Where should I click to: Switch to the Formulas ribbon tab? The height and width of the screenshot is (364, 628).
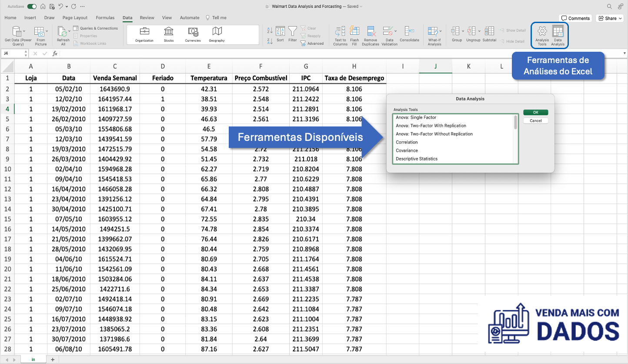click(105, 18)
